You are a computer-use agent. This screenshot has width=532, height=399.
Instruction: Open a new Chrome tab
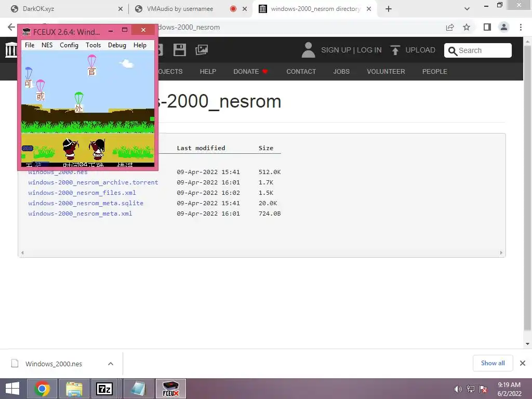tap(389, 9)
